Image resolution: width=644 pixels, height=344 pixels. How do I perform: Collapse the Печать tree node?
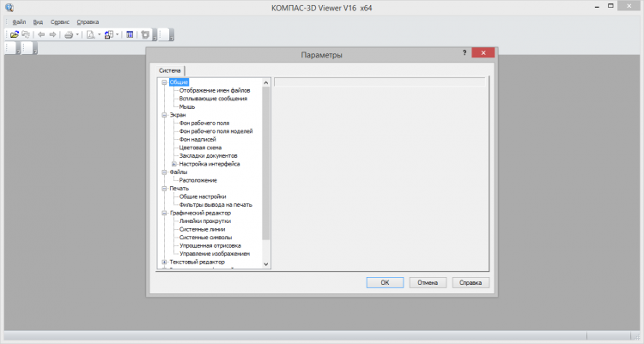click(164, 189)
